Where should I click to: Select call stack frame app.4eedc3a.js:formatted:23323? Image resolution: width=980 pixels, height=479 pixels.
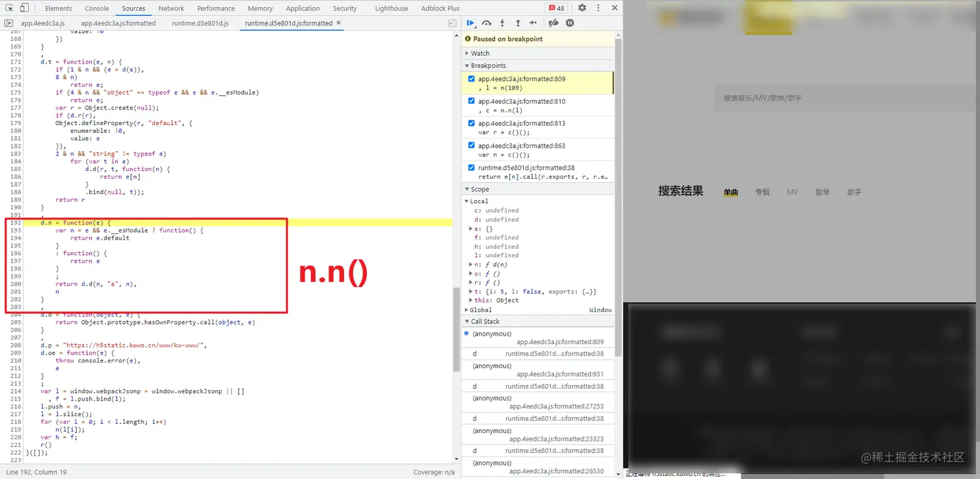point(537,435)
